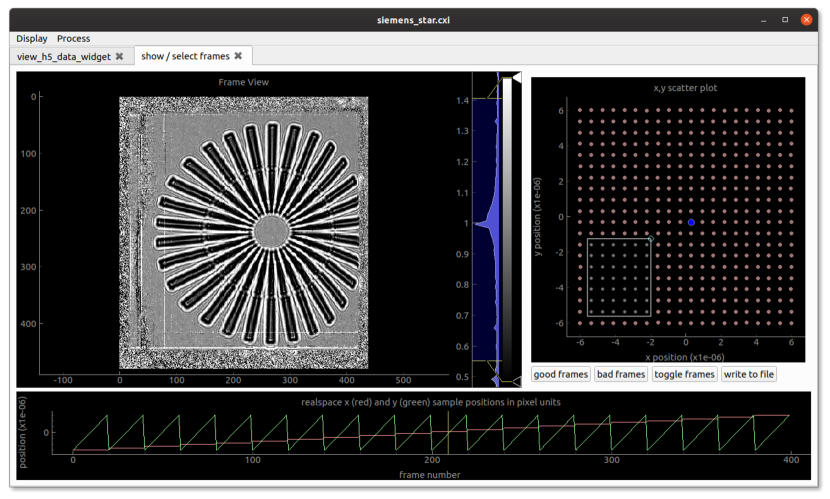Click the toggle frames button
Image resolution: width=830 pixels, height=499 pixels.
pyautogui.click(x=685, y=374)
